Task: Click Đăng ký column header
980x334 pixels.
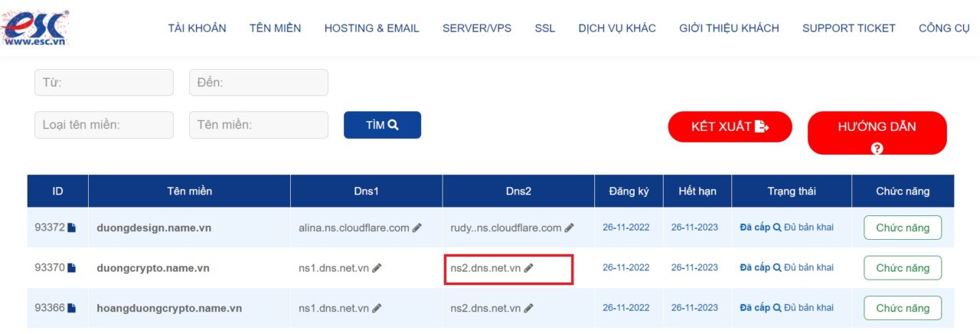Action: [629, 192]
